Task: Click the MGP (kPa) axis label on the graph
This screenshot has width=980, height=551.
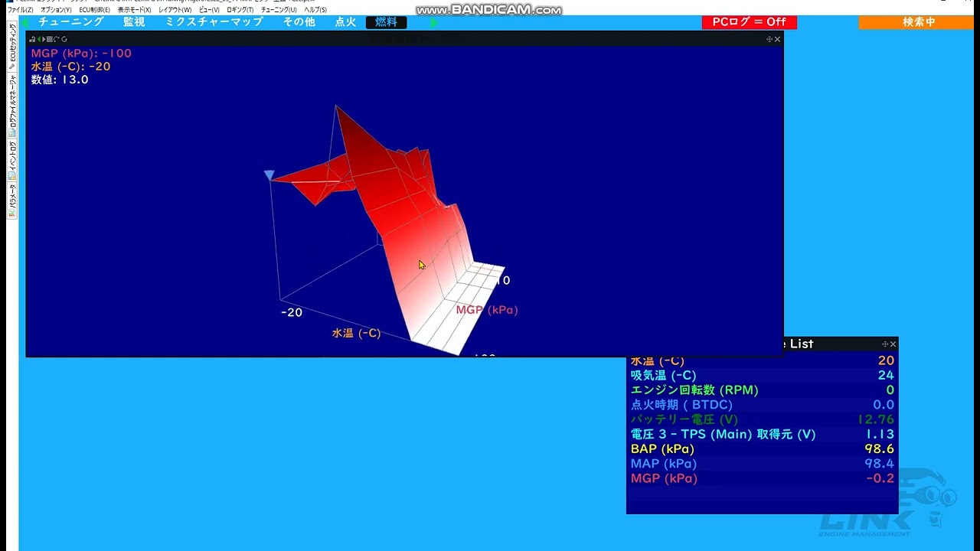Action: 487,310
